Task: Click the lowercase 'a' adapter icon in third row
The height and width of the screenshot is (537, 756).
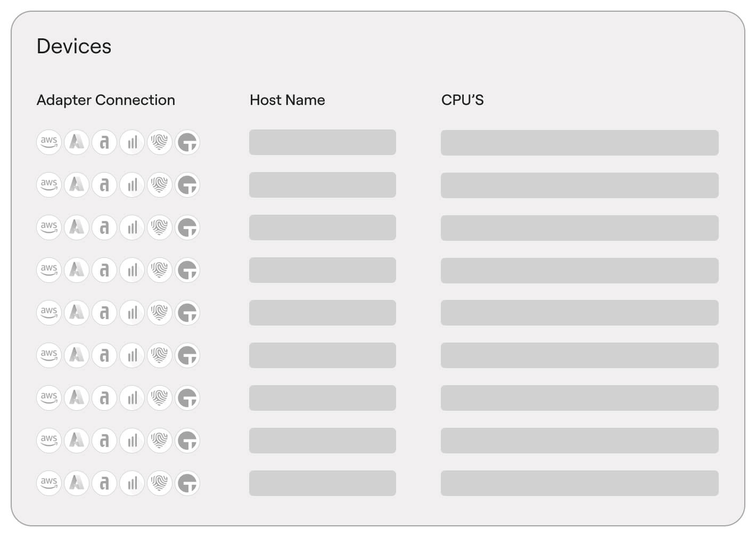Action: 104,227
